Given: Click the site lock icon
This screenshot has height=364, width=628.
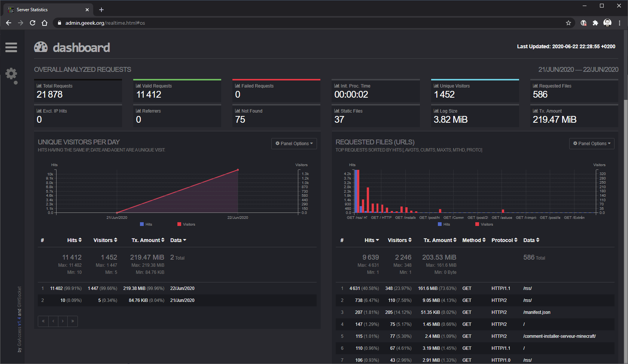Looking at the screenshot, I should click(59, 23).
